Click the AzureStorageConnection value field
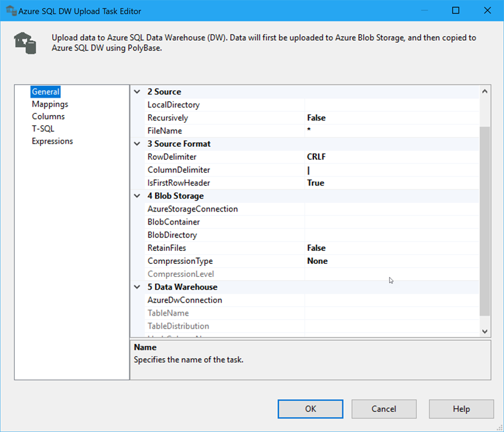Viewport: 504px width, 432px height. [x=392, y=209]
